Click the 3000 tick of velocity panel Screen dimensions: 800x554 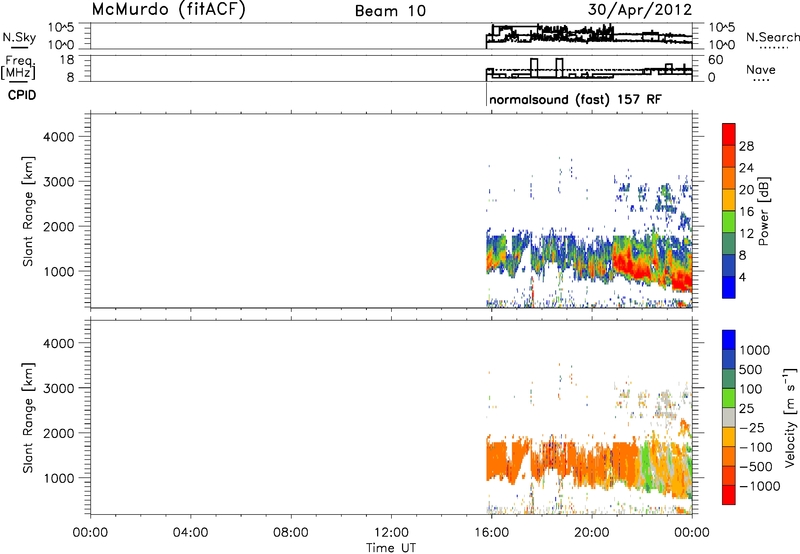click(x=59, y=388)
